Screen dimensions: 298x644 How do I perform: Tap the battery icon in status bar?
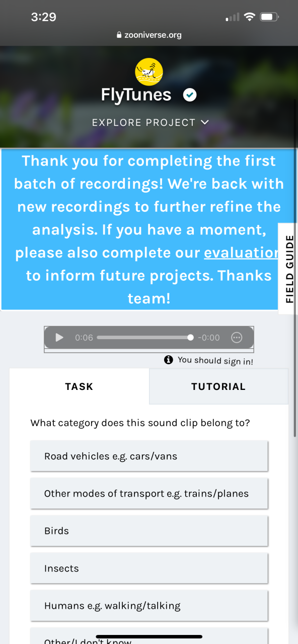click(269, 17)
